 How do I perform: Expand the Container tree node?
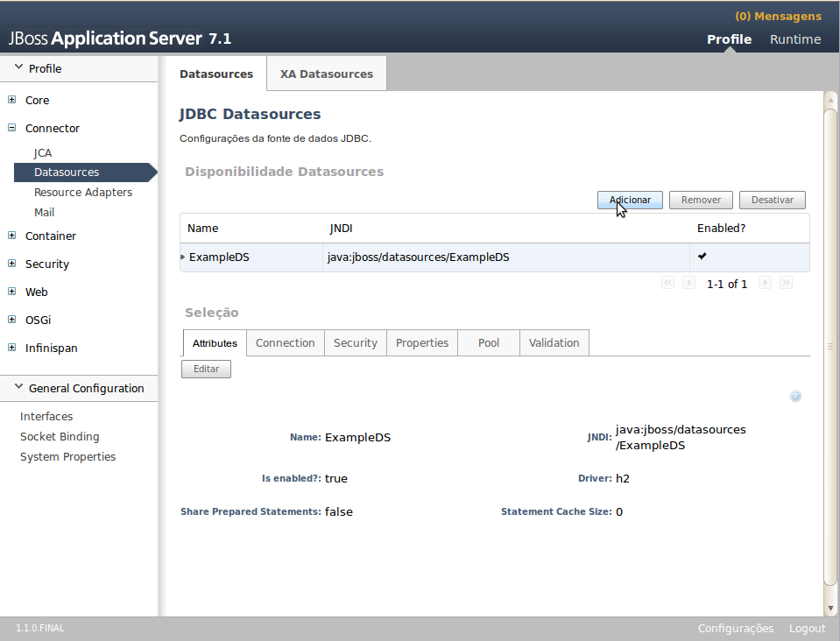(x=11, y=235)
